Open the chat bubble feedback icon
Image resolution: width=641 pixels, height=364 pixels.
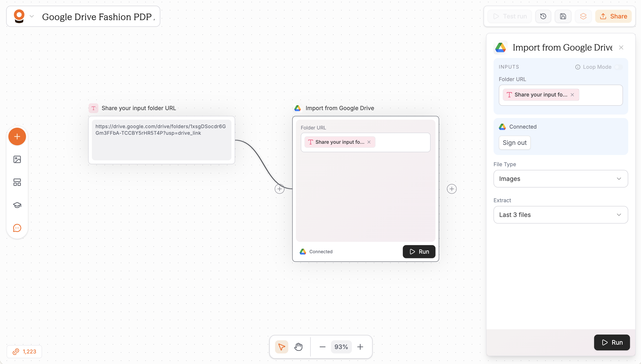pos(17,228)
